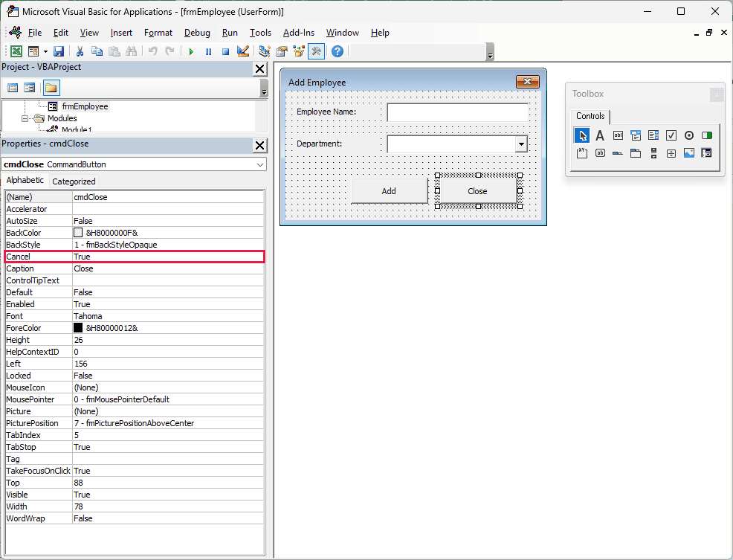Collapse the Modules folder node

[25, 118]
